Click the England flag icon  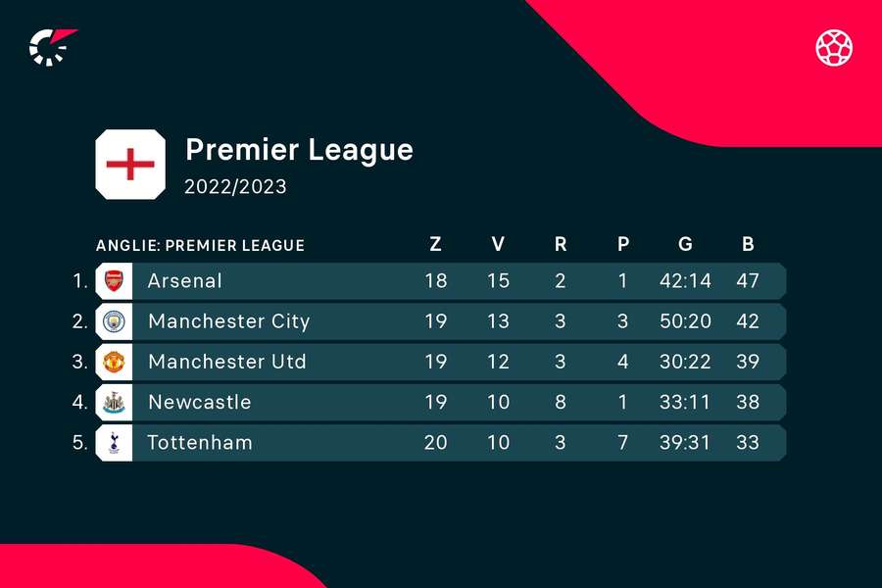(x=131, y=165)
